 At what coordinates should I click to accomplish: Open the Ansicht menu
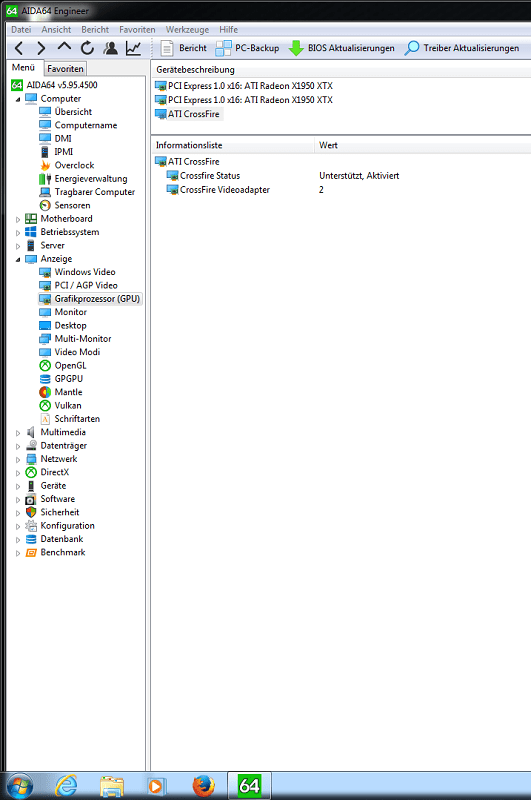56,30
